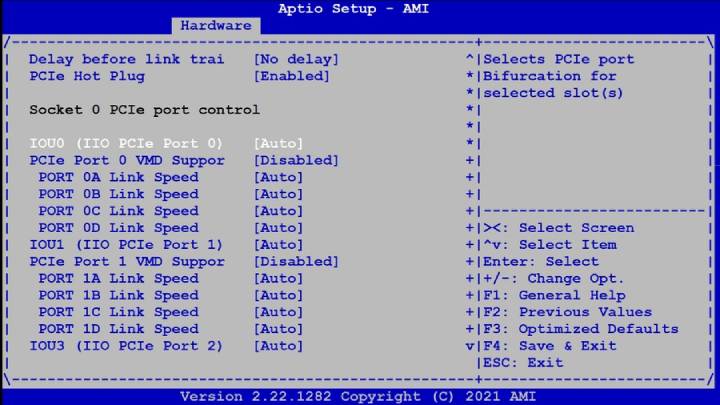This screenshot has width=720, height=405.
Task: Select IOU0 (IIO PCIe Port 0) row
Action: pyautogui.click(x=126, y=143)
